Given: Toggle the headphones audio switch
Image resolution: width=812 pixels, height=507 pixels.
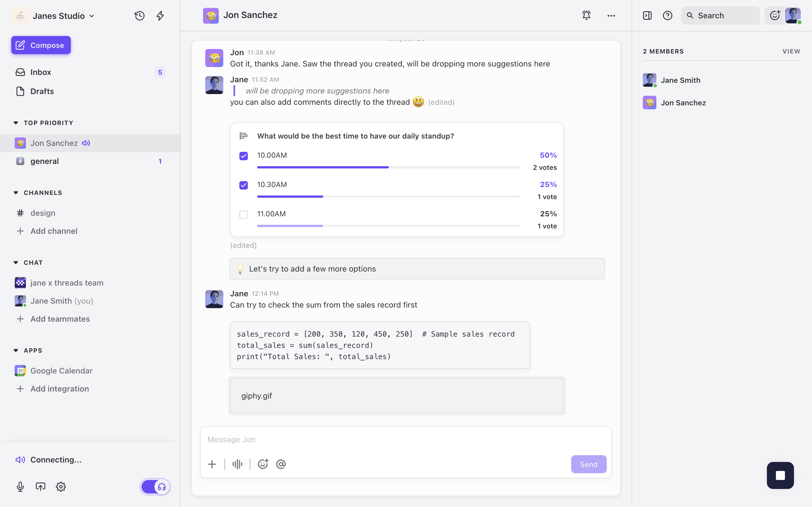Looking at the screenshot, I should coord(155,486).
